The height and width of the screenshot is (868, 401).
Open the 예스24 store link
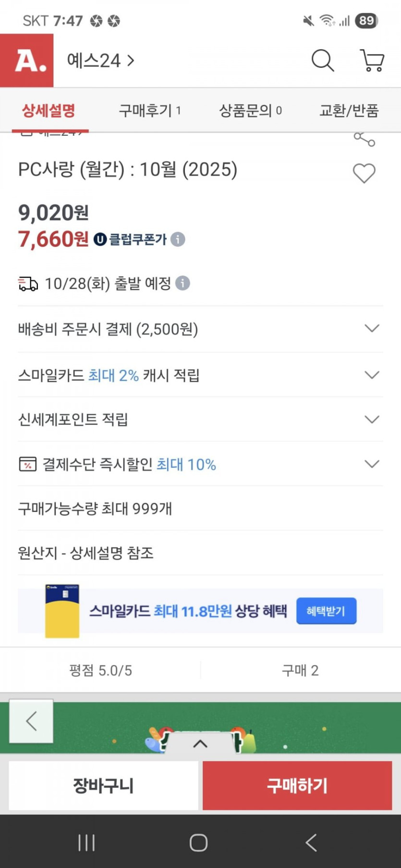point(101,61)
